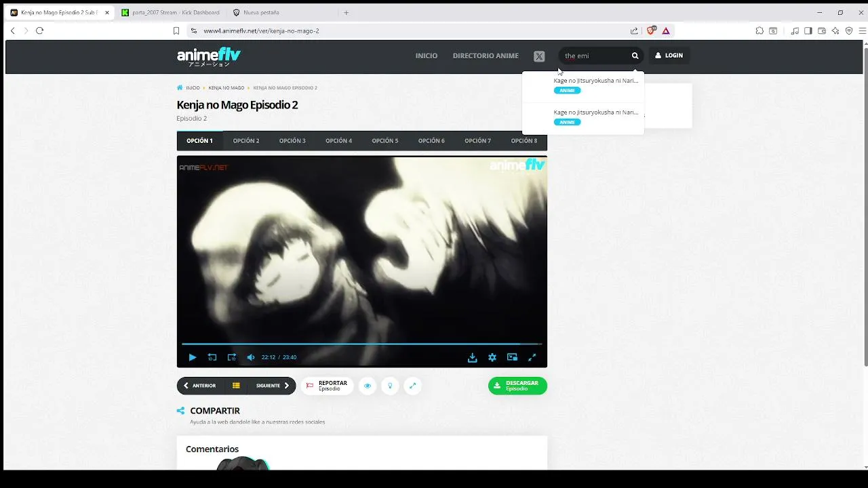Click the LOGIN button
Viewport: 868px width, 488px height.
[669, 56]
